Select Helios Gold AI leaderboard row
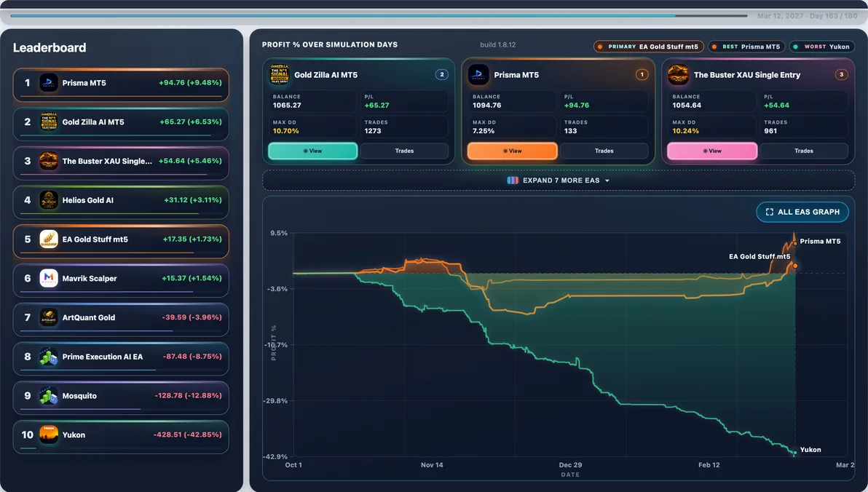 tap(121, 202)
